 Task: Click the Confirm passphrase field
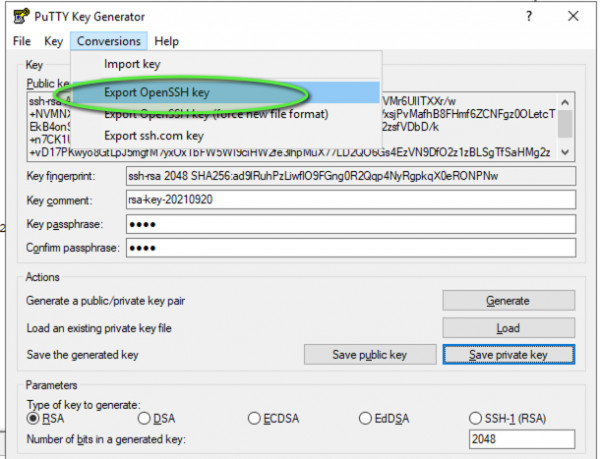tap(351, 248)
